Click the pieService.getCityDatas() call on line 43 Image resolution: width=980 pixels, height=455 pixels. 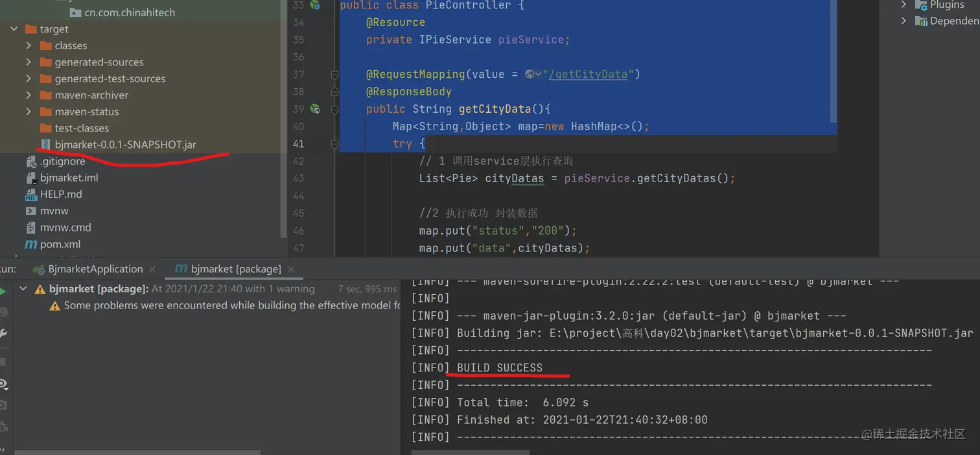coord(649,178)
